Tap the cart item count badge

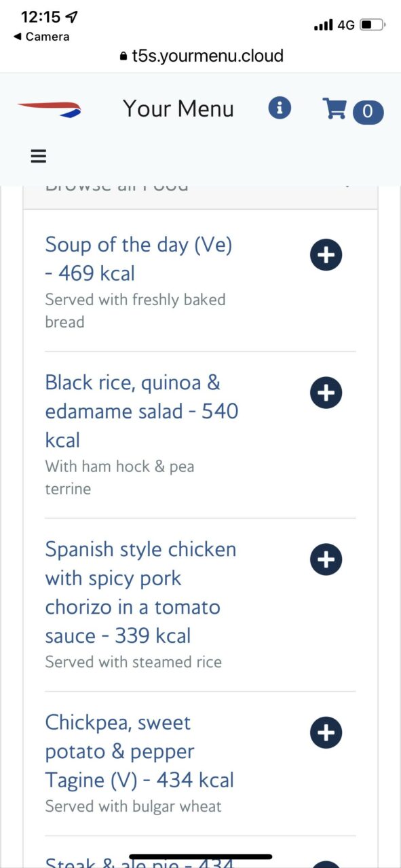(368, 112)
